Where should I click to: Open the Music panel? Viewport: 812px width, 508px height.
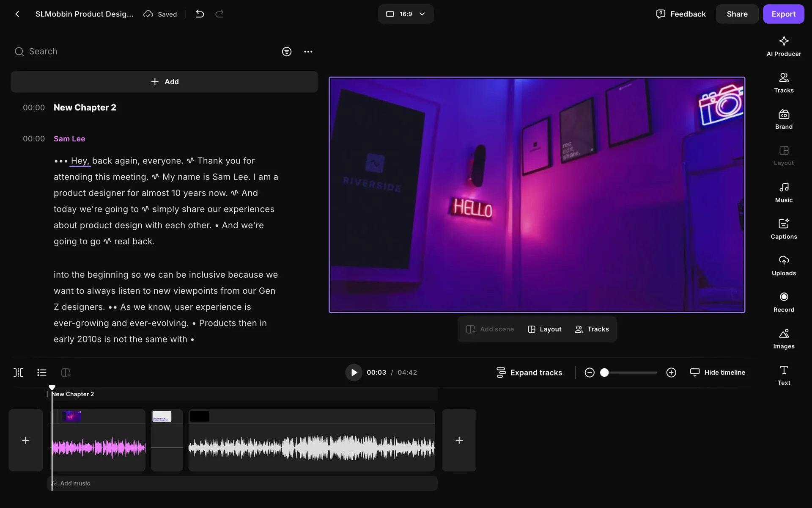coord(784,193)
